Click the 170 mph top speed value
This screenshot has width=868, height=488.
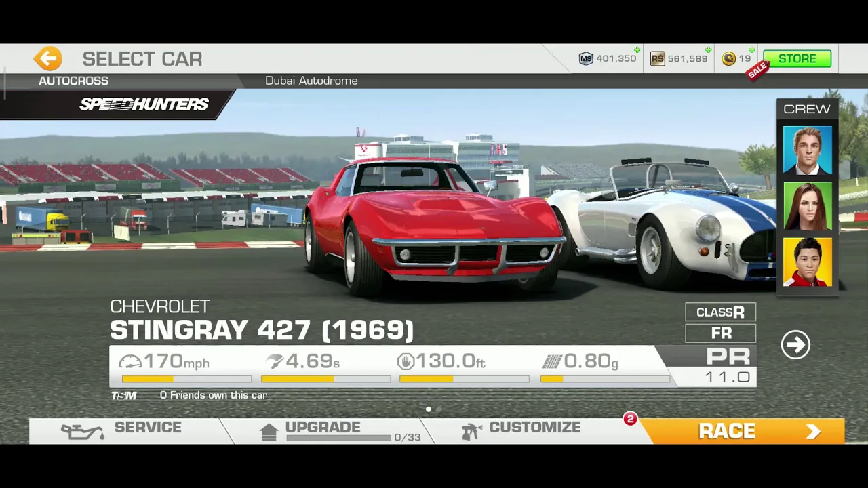pyautogui.click(x=176, y=361)
